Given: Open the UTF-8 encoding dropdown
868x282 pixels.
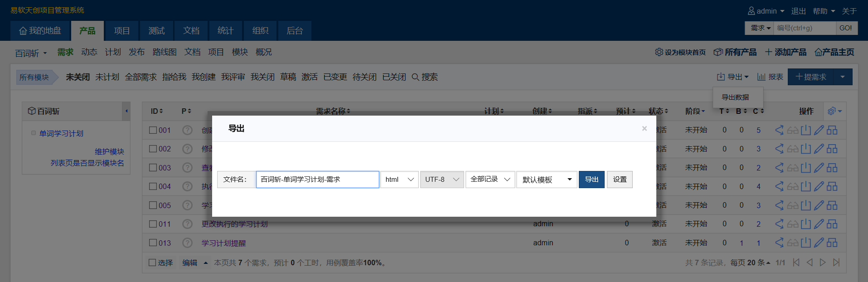Looking at the screenshot, I should click(x=442, y=180).
